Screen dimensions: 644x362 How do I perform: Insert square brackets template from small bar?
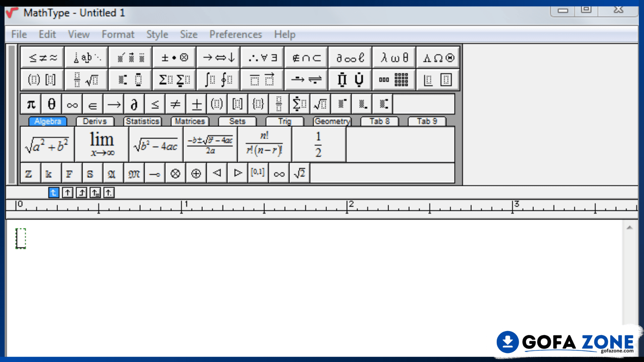237,104
